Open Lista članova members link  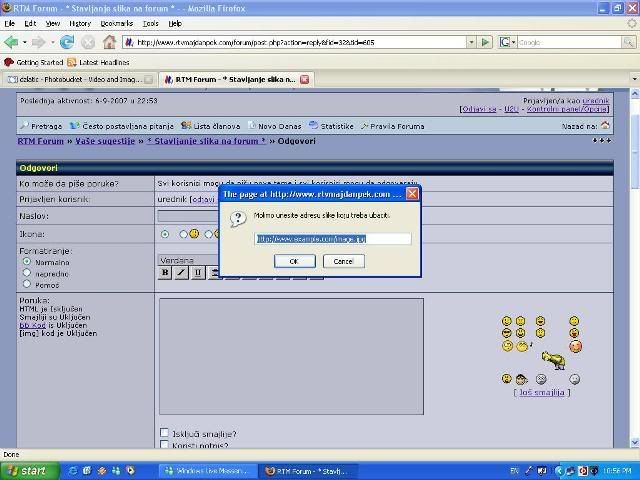pyautogui.click(x=211, y=126)
